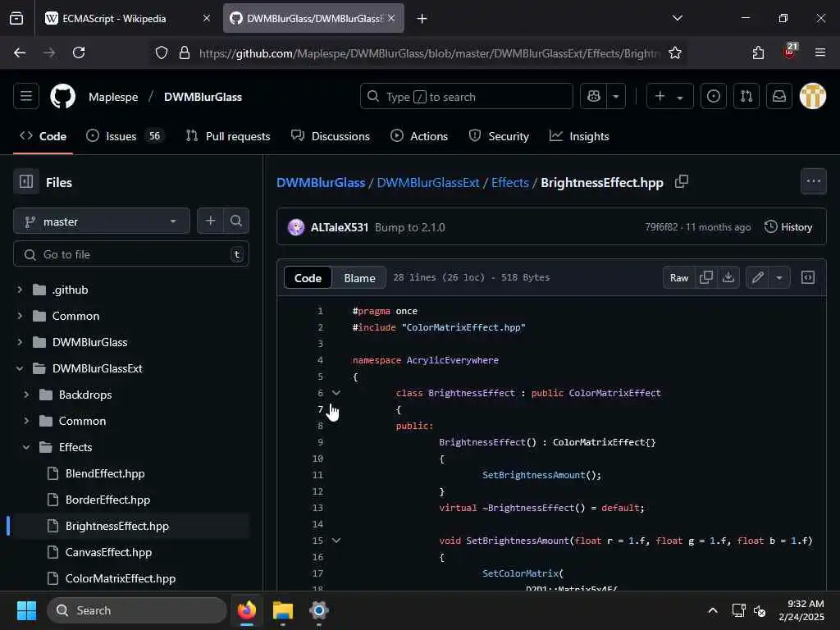Open Copilot dropdown arrow next to chat icon

[x=616, y=97]
